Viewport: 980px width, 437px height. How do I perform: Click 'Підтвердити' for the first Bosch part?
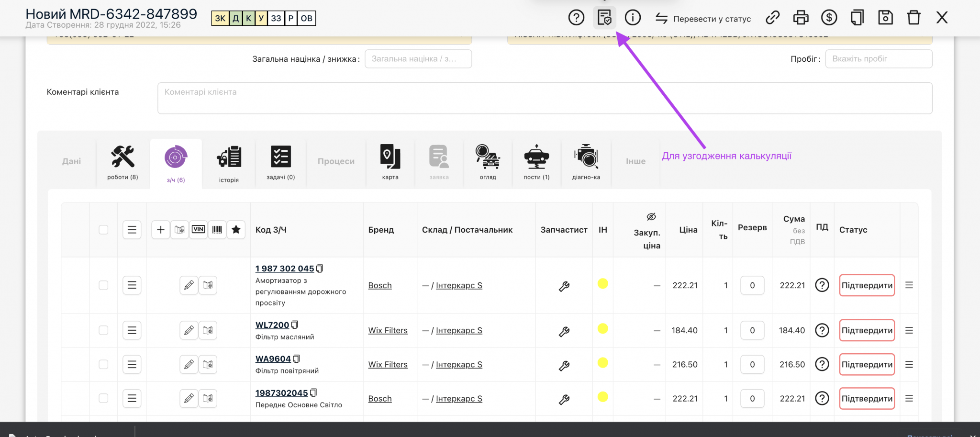point(867,285)
